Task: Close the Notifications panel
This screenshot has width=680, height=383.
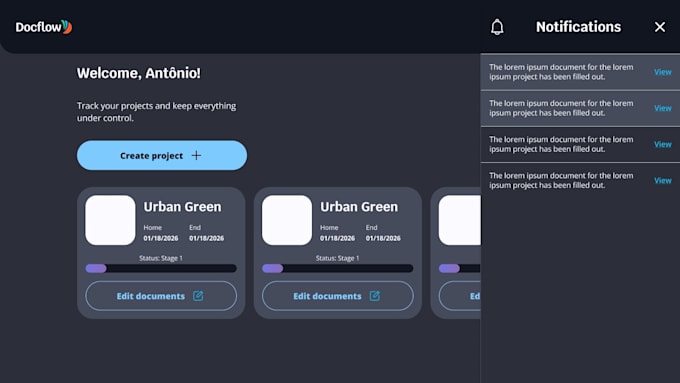Action: click(660, 27)
